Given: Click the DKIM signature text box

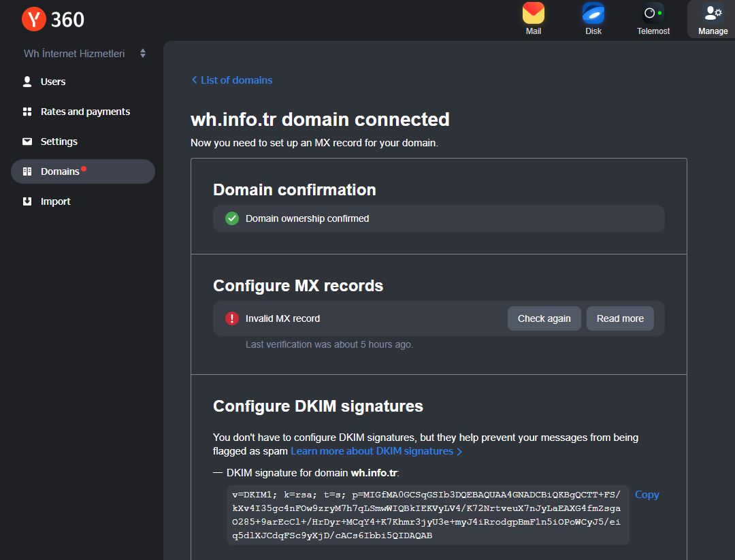Looking at the screenshot, I should tap(427, 515).
